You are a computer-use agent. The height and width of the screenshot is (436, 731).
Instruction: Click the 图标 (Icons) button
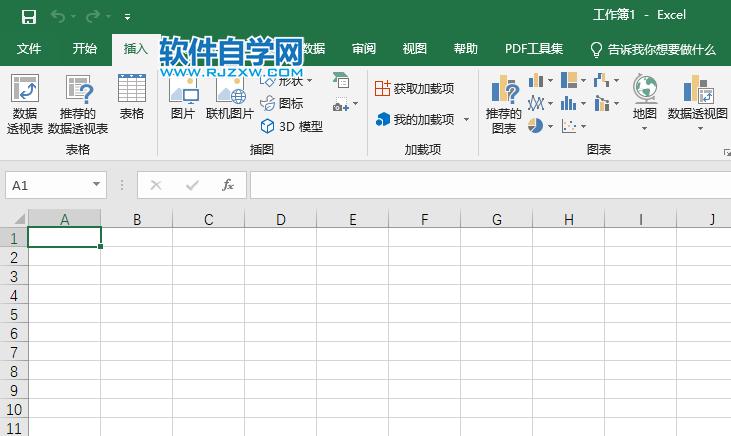[x=282, y=104]
